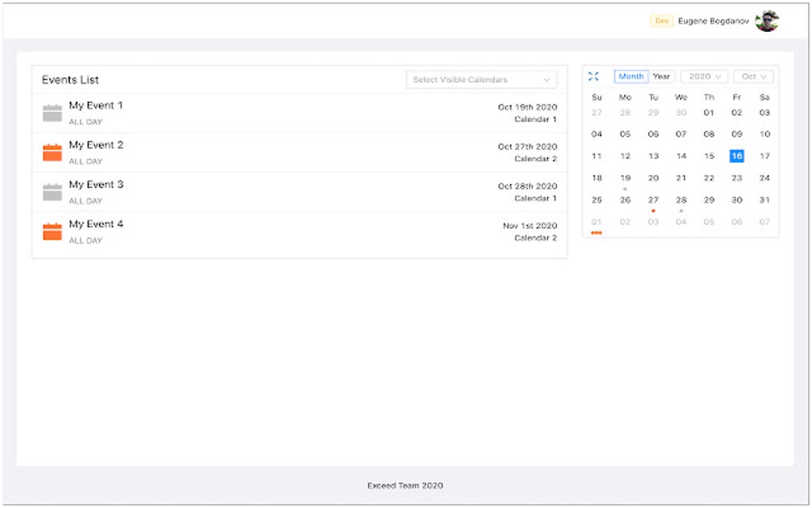Open the 2020 year dropdown
The image size is (812, 508).
[x=705, y=76]
